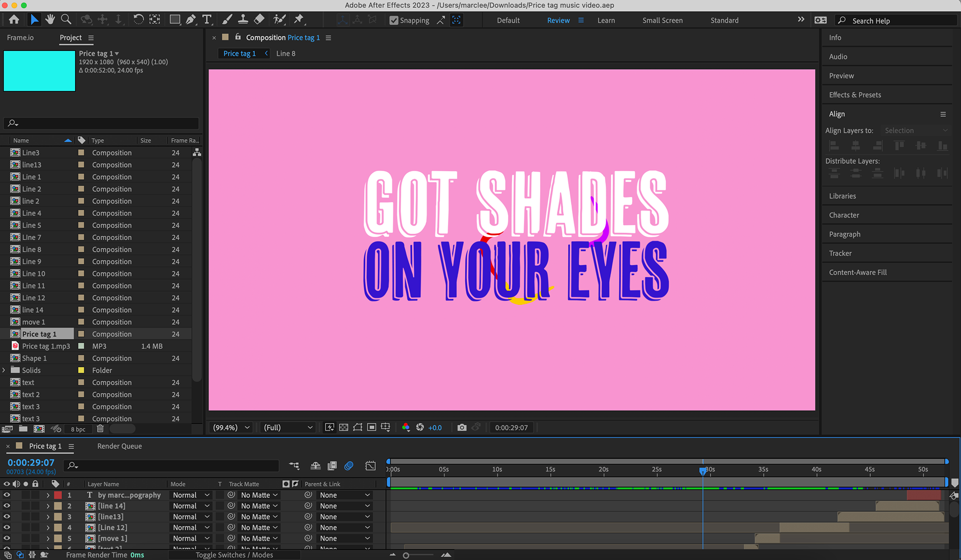The width and height of the screenshot is (961, 560).
Task: Hide the [move 1] layer
Action: (7, 538)
